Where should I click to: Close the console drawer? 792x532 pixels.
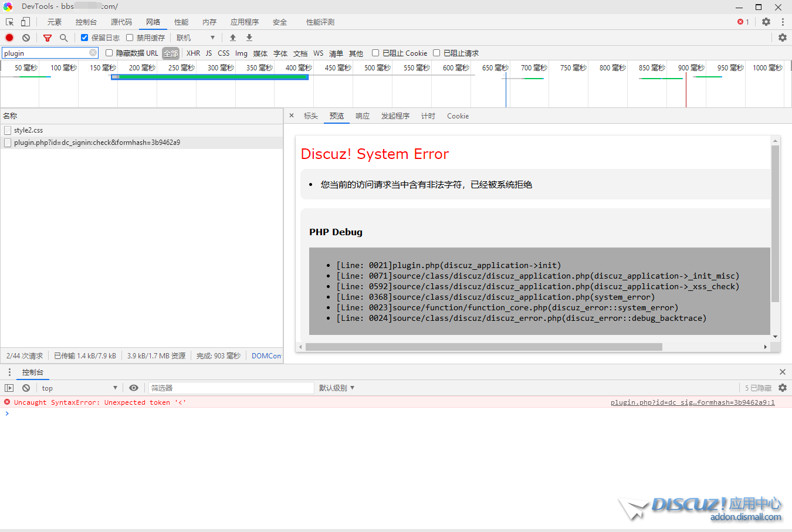[782, 372]
